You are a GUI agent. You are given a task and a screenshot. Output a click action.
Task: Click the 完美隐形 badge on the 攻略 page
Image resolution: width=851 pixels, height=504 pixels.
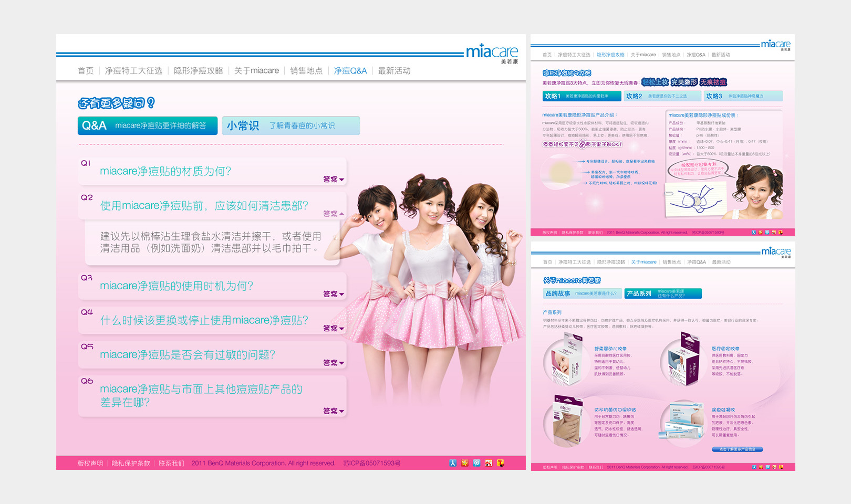click(684, 82)
